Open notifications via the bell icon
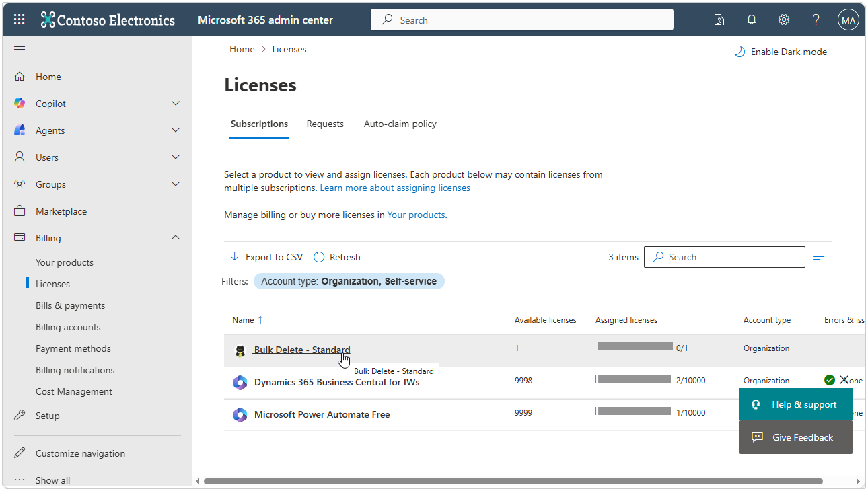Image resolution: width=868 pixels, height=491 pixels. click(x=752, y=20)
